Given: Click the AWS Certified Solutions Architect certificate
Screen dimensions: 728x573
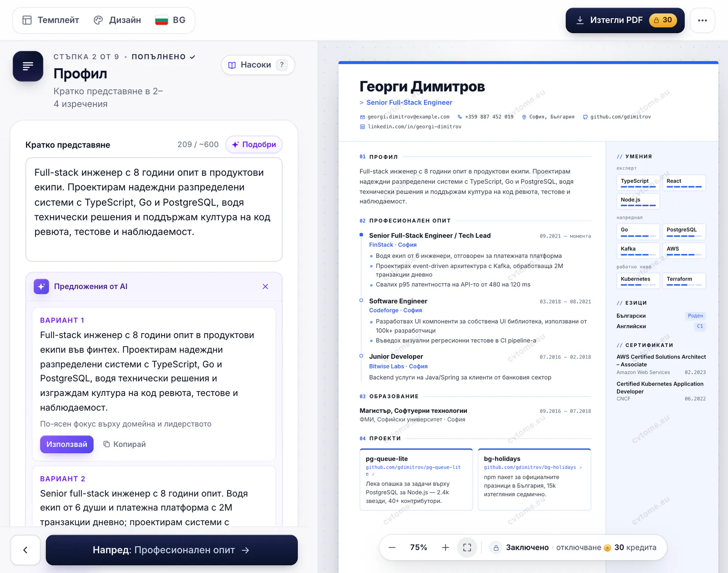Looking at the screenshot, I should [661, 364].
